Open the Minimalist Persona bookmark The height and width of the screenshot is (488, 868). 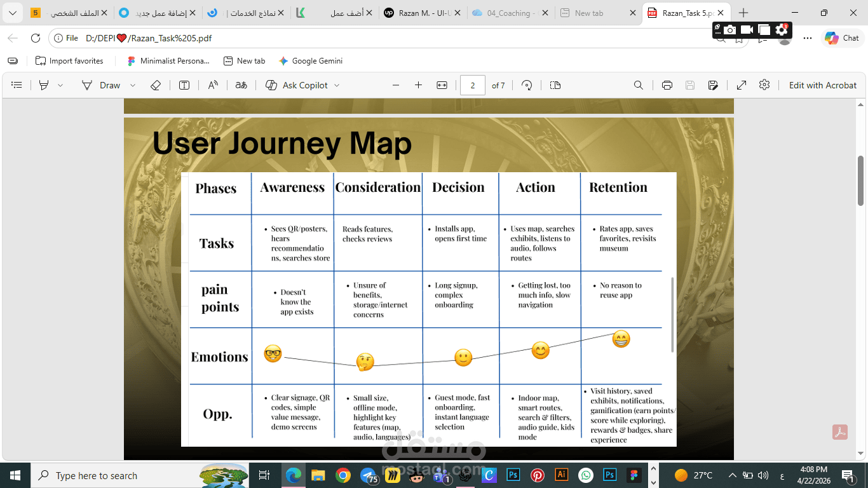point(168,61)
